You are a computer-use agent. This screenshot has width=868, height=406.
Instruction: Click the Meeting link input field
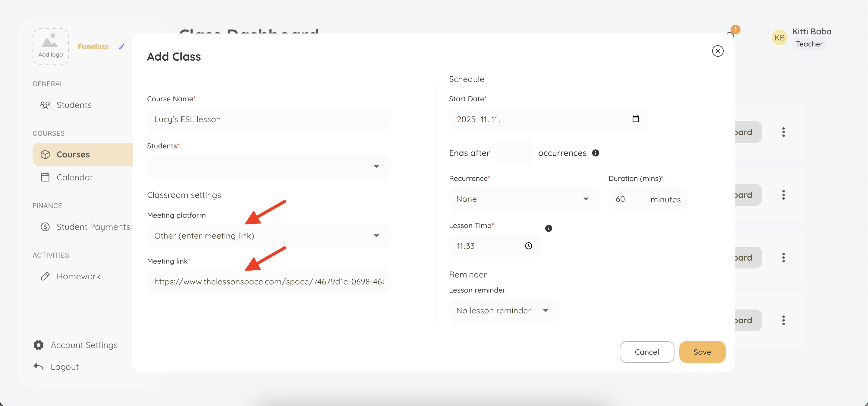[x=269, y=281]
